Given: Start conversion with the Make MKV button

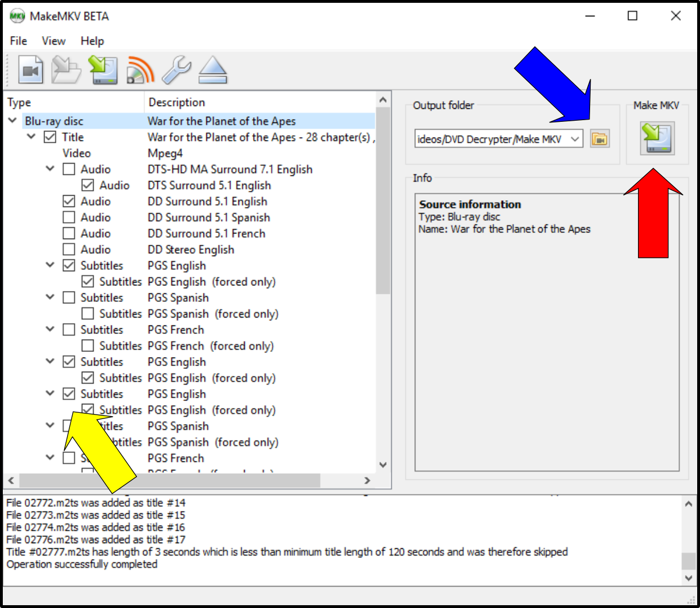Looking at the screenshot, I should [x=657, y=138].
